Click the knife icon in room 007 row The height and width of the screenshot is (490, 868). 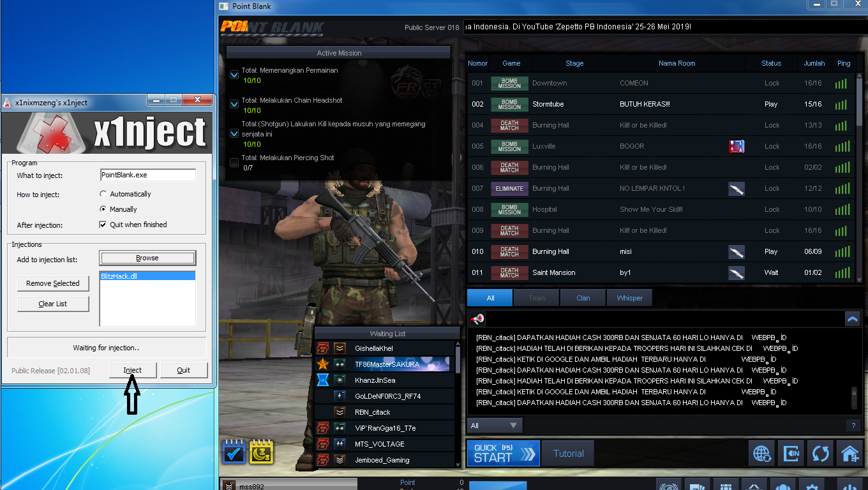737,188
